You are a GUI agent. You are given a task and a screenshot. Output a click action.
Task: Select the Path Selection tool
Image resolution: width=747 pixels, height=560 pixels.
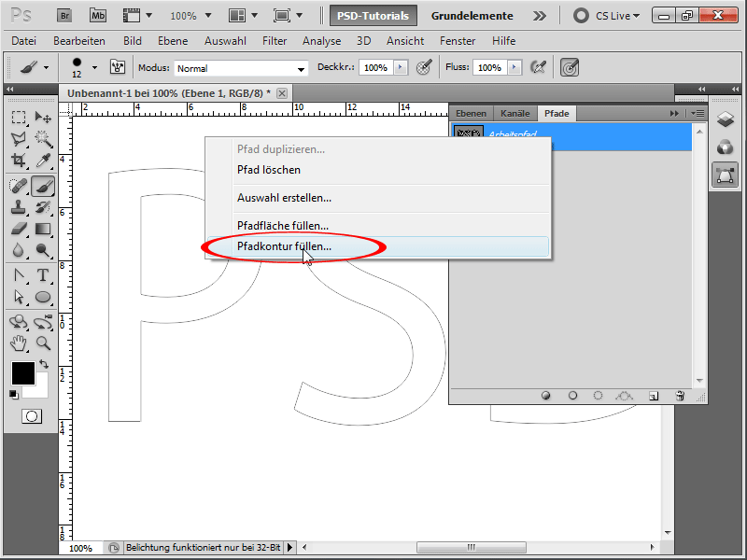tap(19, 297)
